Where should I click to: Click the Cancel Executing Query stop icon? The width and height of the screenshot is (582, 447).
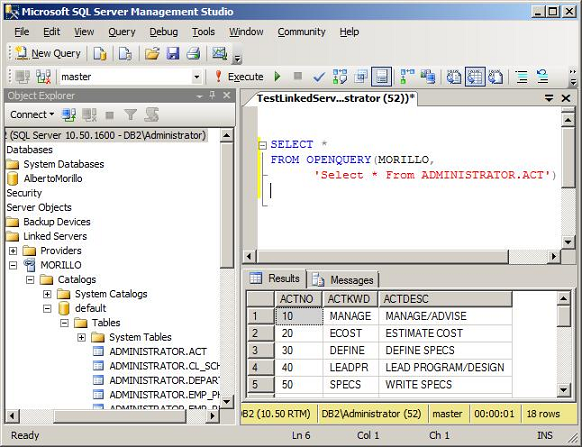[x=298, y=76]
